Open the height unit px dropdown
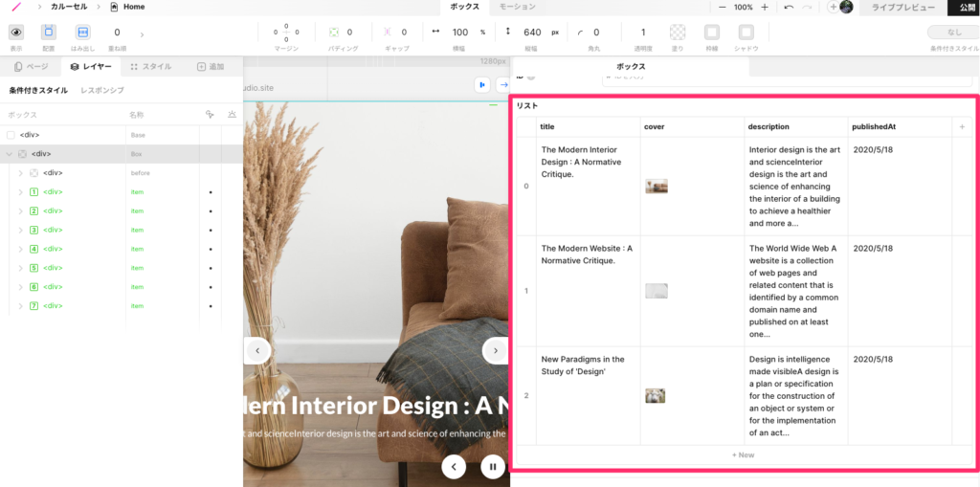The image size is (980, 487). coord(555,33)
